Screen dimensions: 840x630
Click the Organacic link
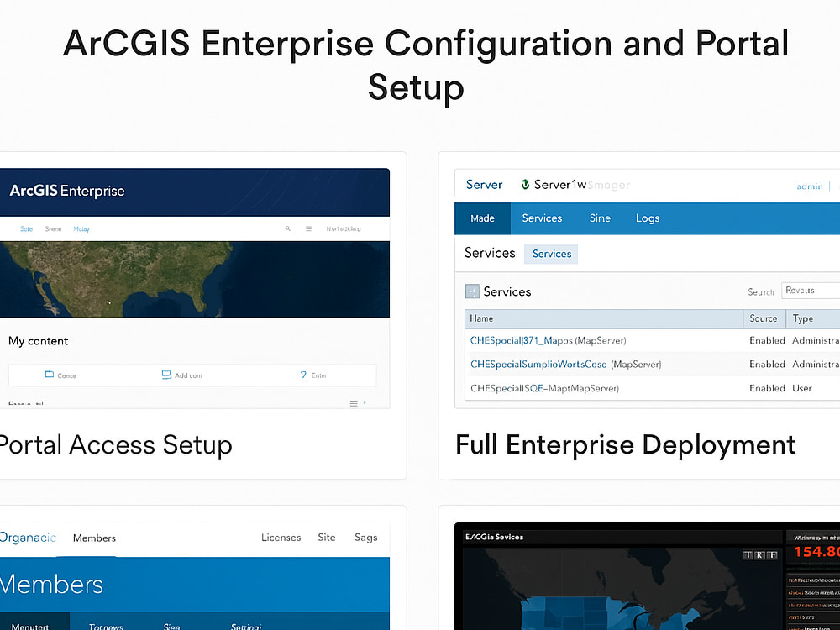[28, 538]
